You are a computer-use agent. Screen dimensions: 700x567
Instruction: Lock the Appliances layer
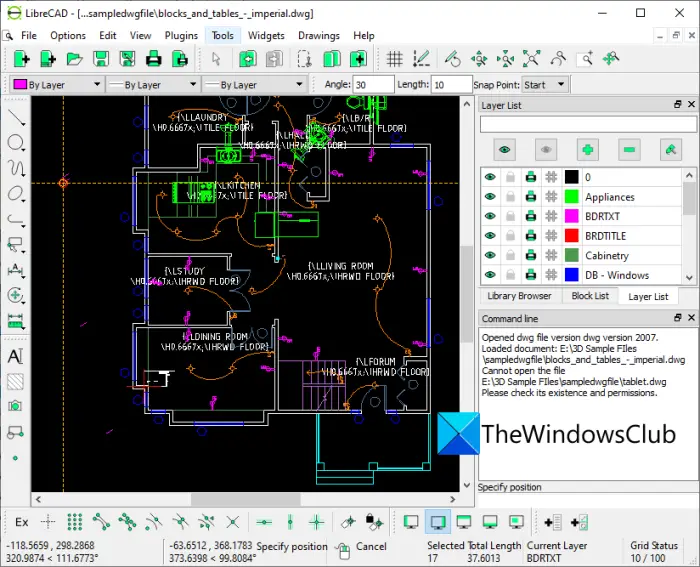510,197
